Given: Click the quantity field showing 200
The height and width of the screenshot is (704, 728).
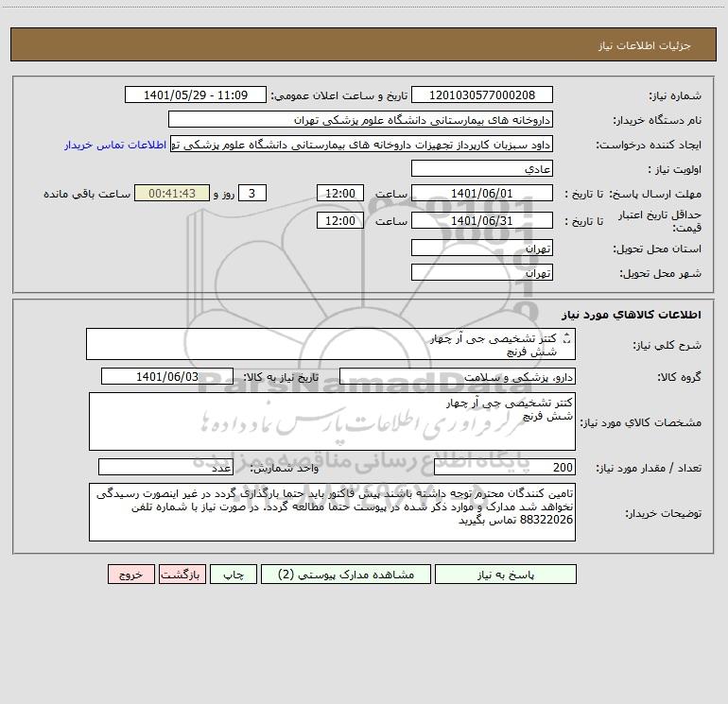Looking at the screenshot, I should point(505,467).
